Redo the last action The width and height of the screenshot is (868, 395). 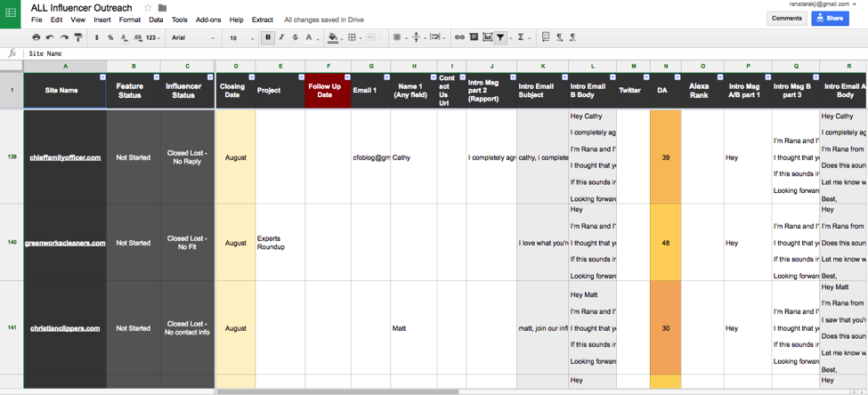(x=64, y=37)
